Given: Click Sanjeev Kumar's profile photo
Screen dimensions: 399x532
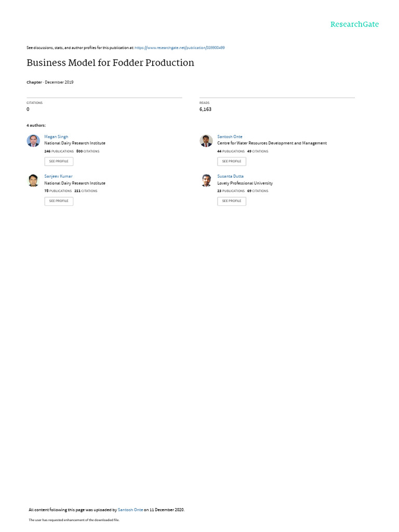Looking at the screenshot, I should coord(33,180).
